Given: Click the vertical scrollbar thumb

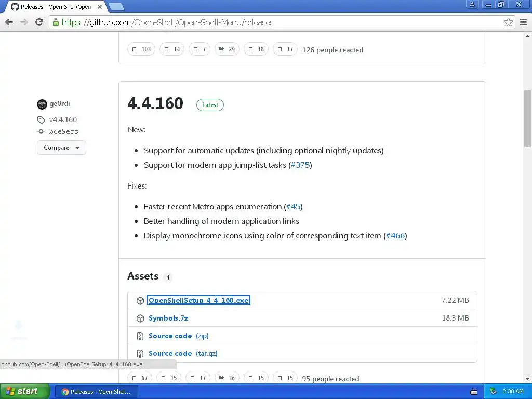Looking at the screenshot, I should tap(528, 118).
